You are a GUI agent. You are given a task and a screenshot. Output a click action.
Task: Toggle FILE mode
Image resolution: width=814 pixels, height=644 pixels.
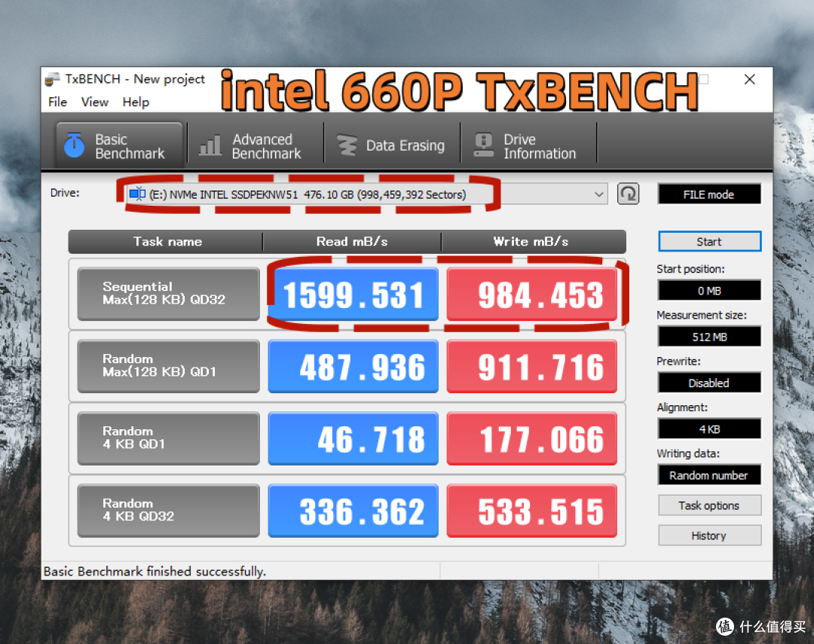(708, 194)
